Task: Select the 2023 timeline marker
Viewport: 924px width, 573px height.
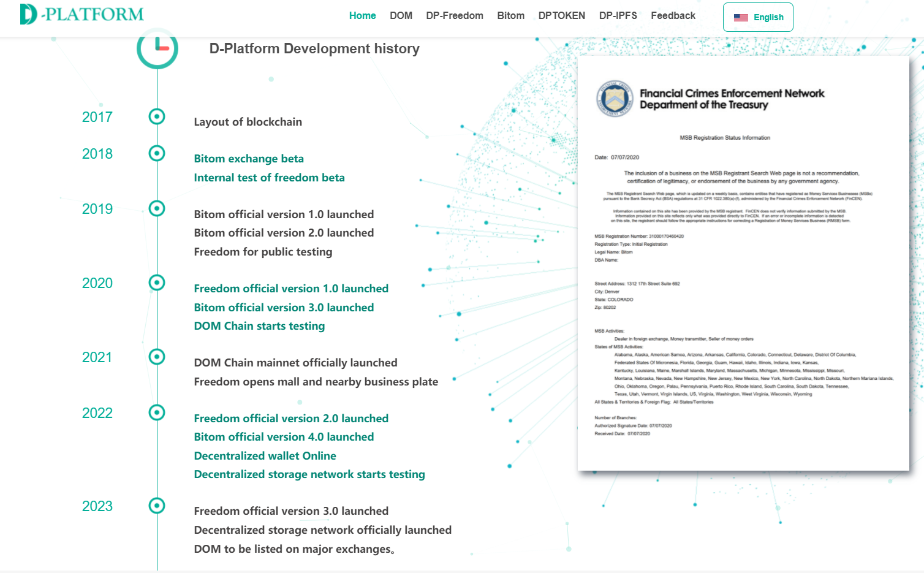Action: [157, 506]
